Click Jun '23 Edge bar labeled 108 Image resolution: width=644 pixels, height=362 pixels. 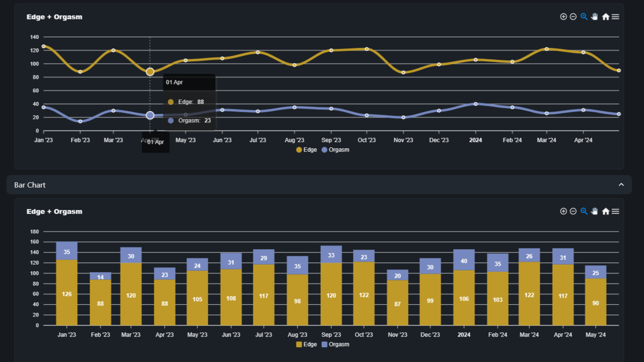(231, 297)
